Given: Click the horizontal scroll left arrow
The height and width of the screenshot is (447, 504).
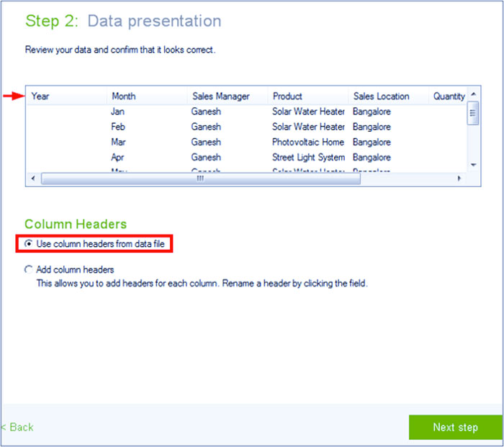Looking at the screenshot, I should point(33,179).
